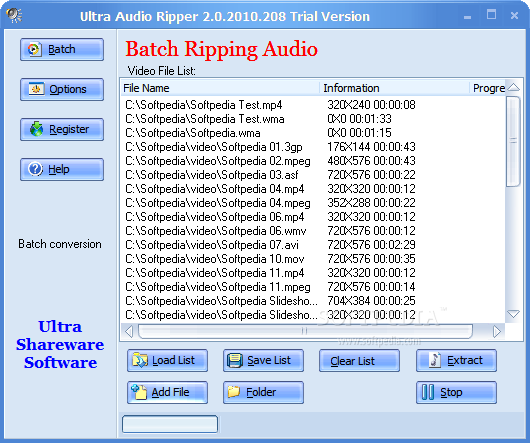This screenshot has width=530, height=443.
Task: Click info cell 704X384 00:00:25
Action: [x=371, y=301]
